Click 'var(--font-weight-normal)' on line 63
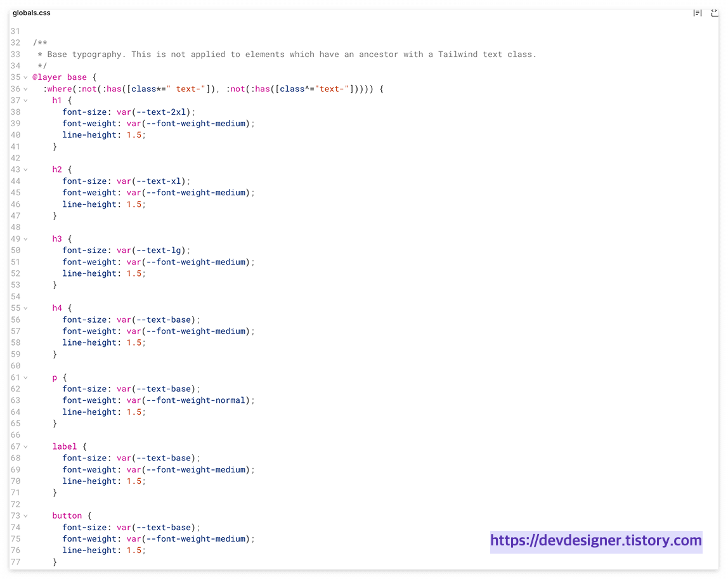The width and height of the screenshot is (728, 579). (188, 400)
